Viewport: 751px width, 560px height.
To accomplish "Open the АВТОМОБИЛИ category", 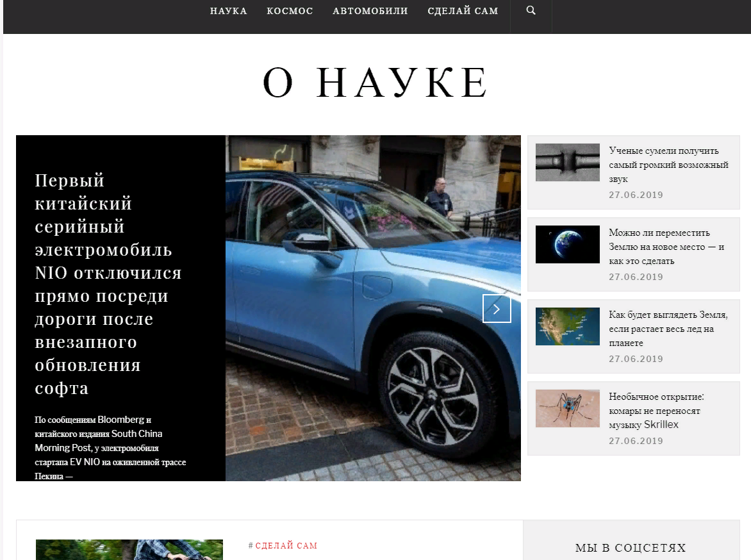I will pos(370,11).
